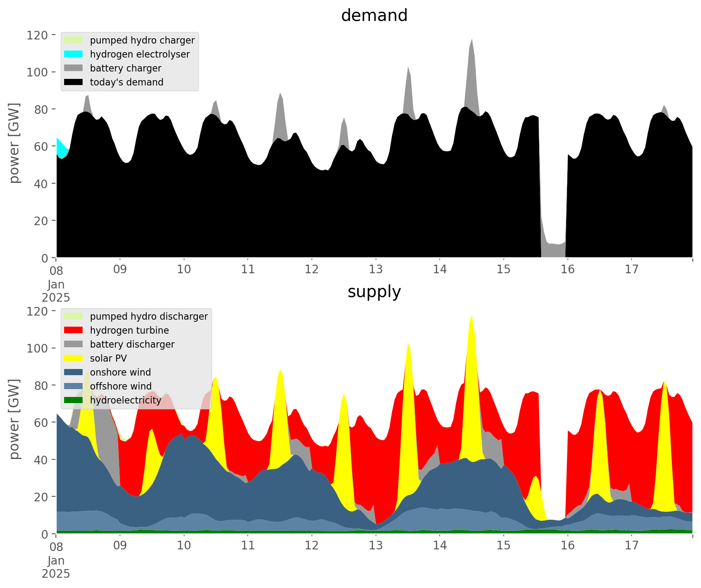Click the '20' y-axis tick on demand chart
This screenshot has height=588, width=701.
41,221
